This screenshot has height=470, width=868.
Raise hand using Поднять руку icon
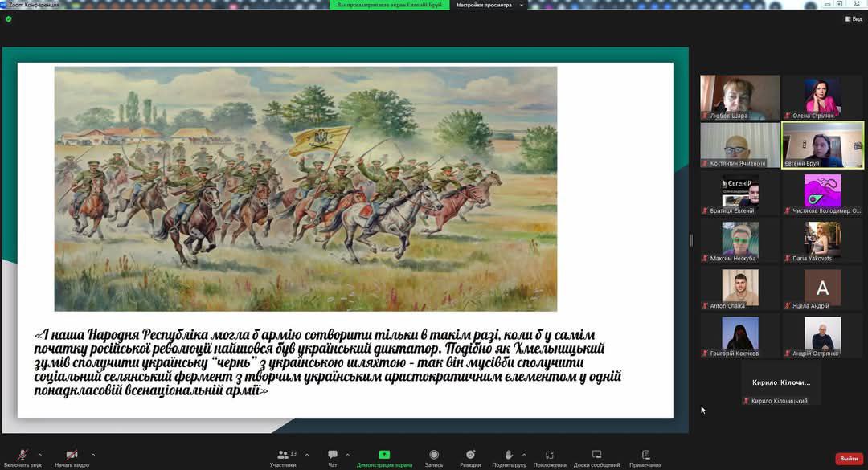coord(509,455)
